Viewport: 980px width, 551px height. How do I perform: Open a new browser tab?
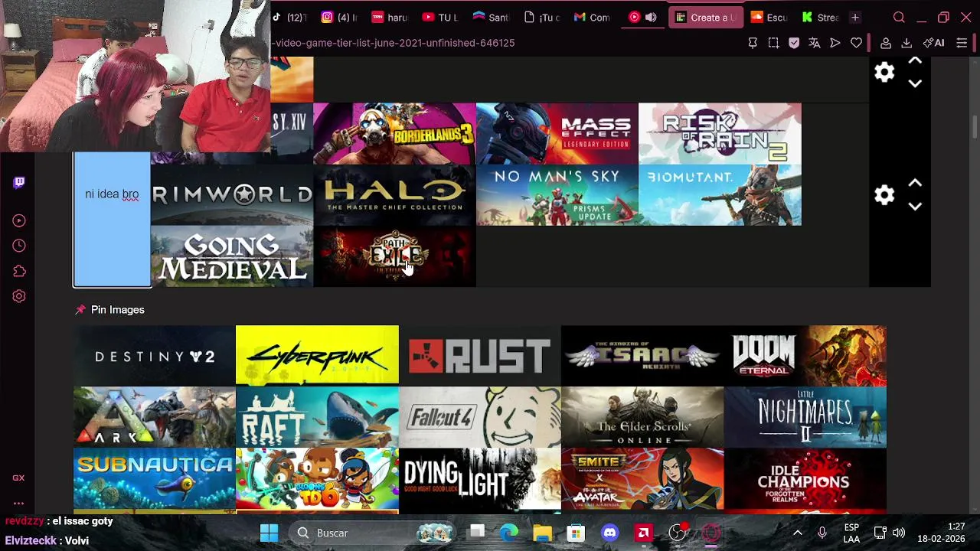click(855, 17)
